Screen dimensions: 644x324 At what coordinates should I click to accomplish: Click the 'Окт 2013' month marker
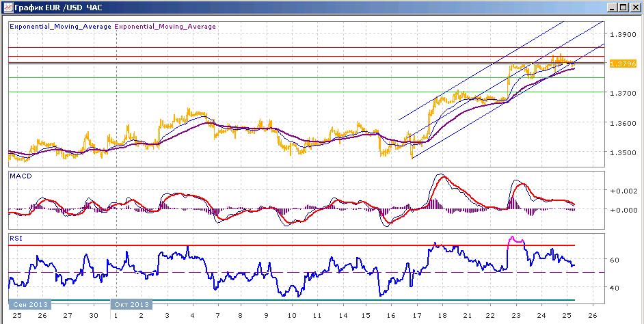pyautogui.click(x=131, y=304)
